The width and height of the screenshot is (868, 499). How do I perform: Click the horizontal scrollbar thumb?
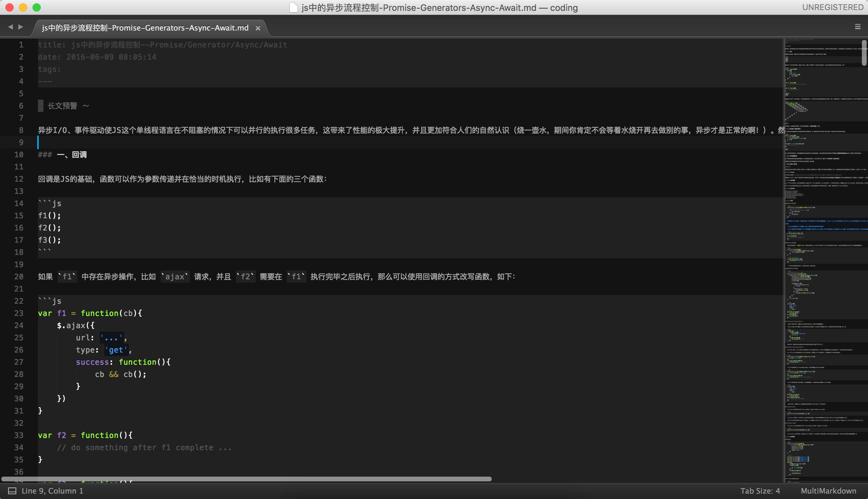[x=247, y=479]
